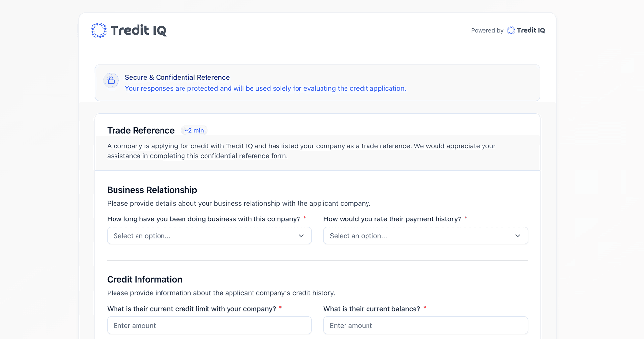The image size is (644, 339).
Task: Click the ~2 min time badge
Action: click(x=194, y=130)
